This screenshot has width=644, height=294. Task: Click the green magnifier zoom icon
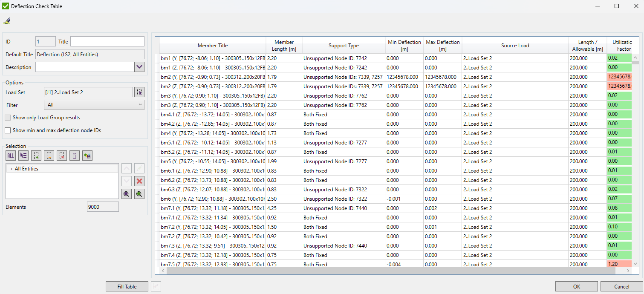[139, 194]
